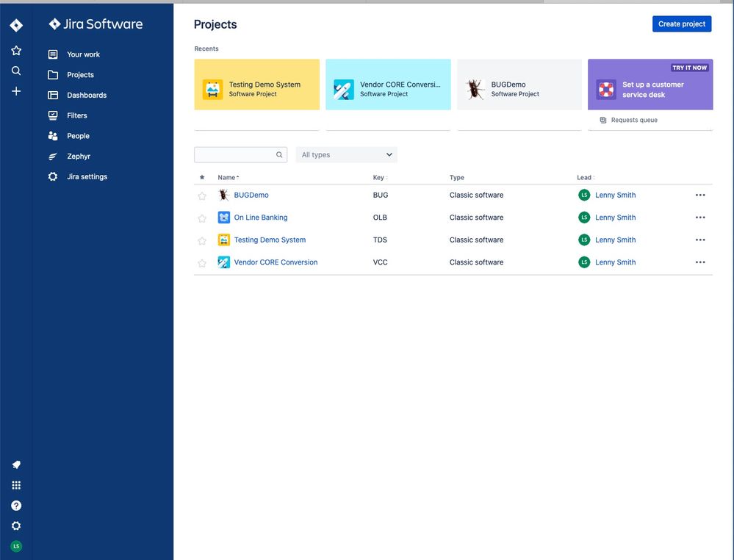Screen dimensions: 734x560
Task: Sort the table by the Lead column
Action: [x=586, y=177]
